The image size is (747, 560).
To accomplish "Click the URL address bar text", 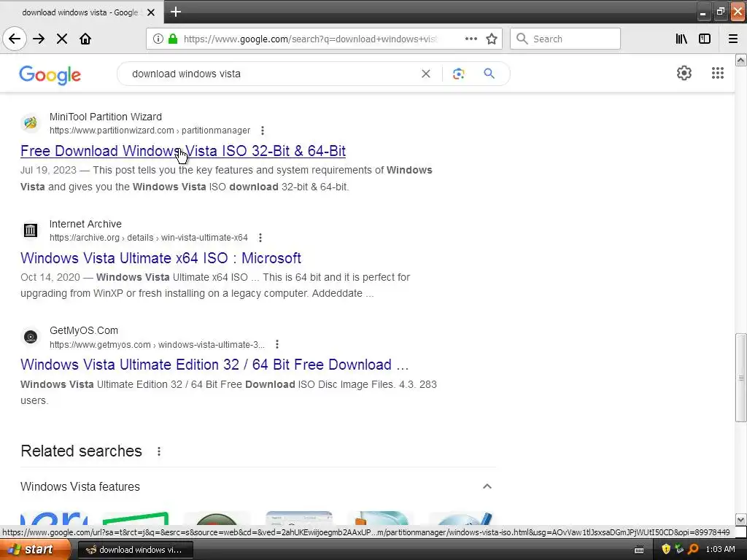I will tap(310, 39).
